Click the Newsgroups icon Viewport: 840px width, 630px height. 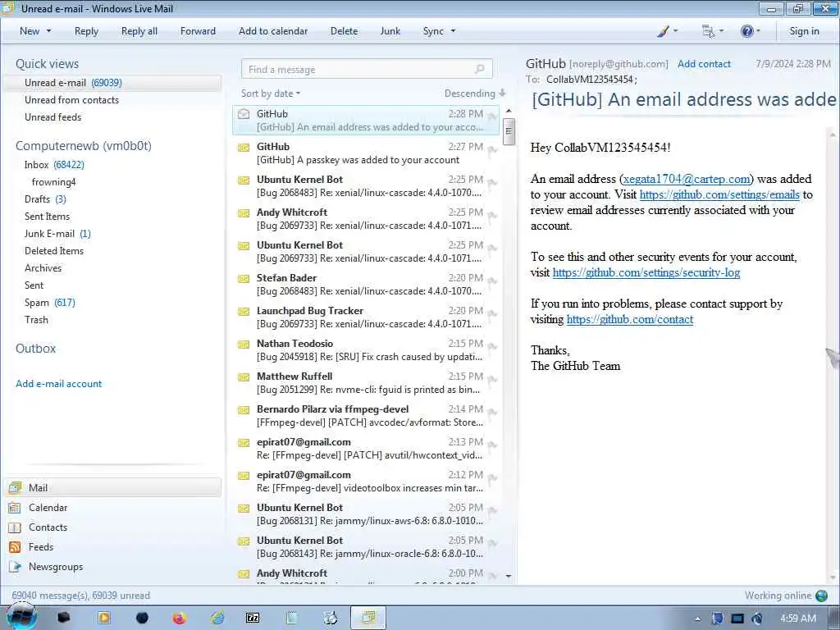15,567
